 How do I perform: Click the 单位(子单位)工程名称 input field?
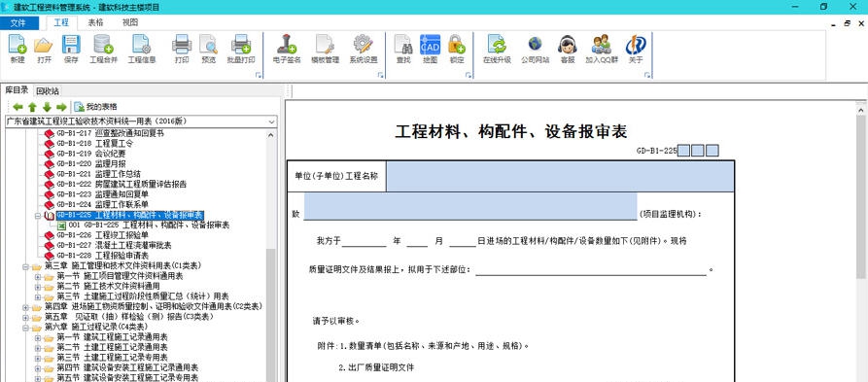pos(560,176)
